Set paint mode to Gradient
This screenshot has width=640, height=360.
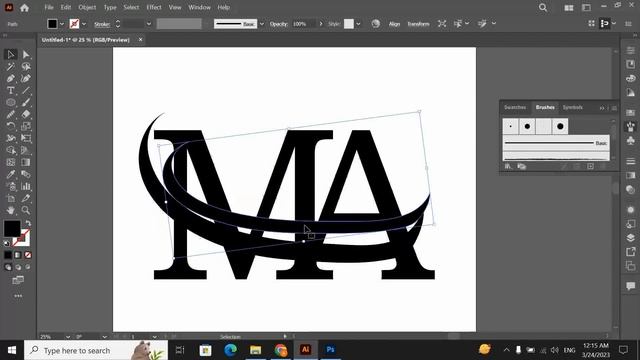coord(18,255)
